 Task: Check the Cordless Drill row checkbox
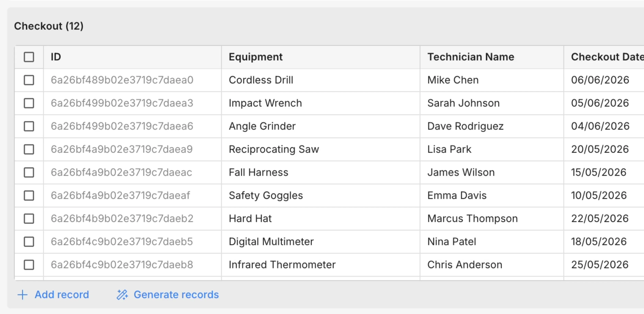pyautogui.click(x=29, y=80)
